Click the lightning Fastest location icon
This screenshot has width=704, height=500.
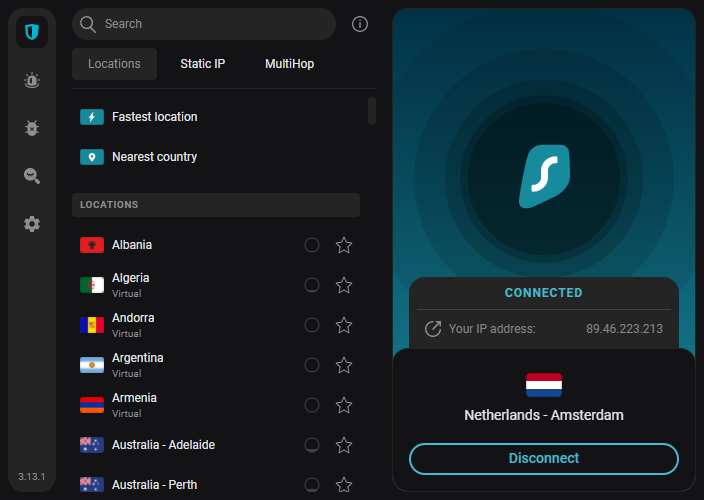pos(92,117)
